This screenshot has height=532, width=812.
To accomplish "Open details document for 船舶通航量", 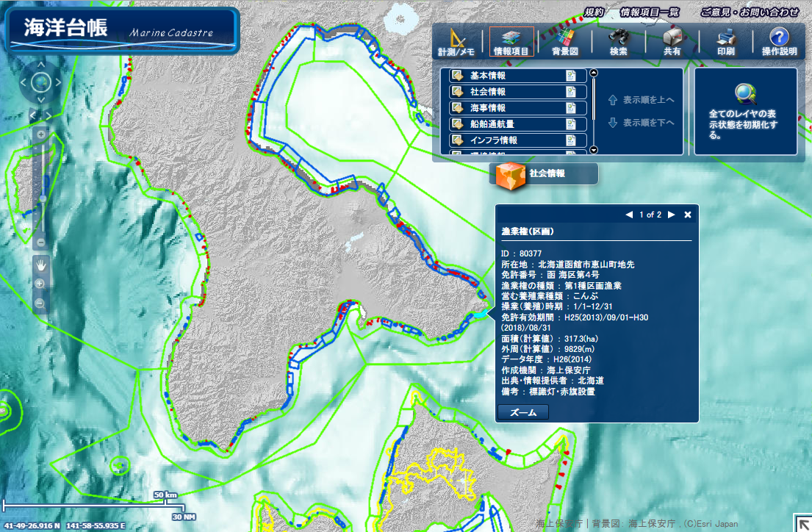I will coord(571,124).
